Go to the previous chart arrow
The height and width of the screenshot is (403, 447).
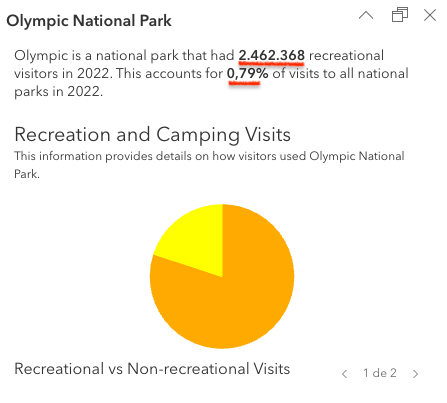click(345, 374)
